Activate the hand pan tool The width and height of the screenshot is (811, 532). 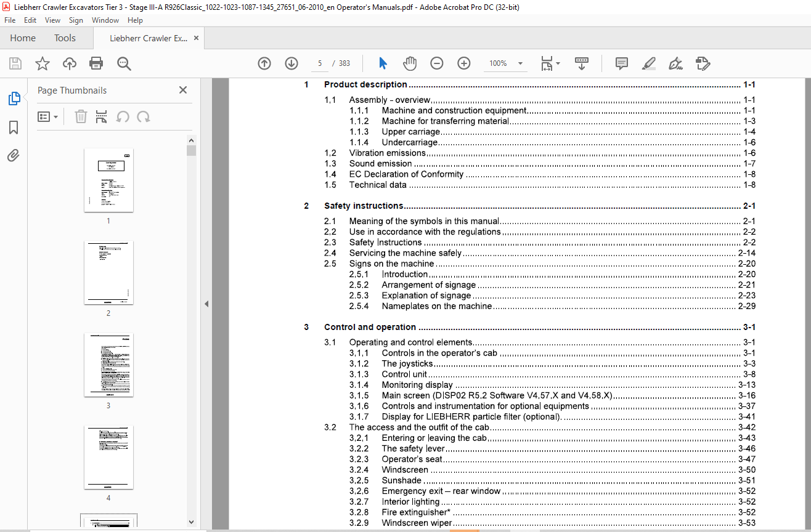(x=410, y=63)
